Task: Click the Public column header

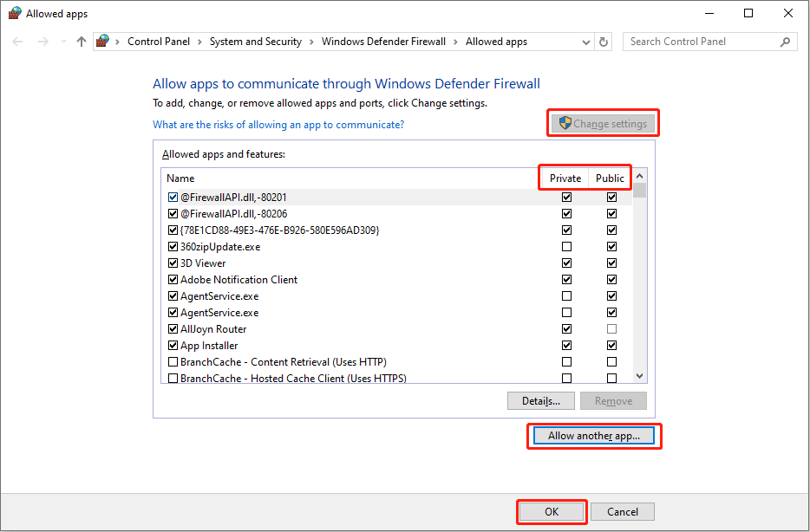Action: click(x=610, y=178)
